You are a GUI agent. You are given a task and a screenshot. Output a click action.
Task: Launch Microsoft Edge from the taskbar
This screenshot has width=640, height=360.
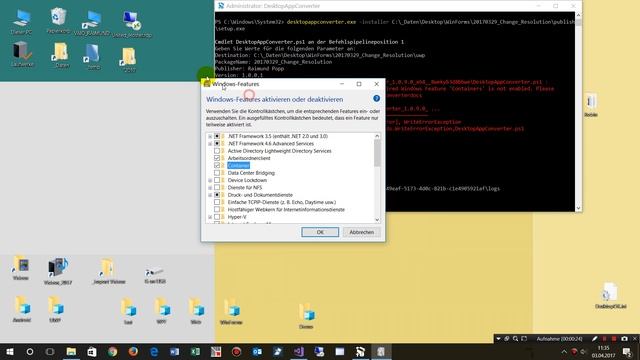(x=154, y=351)
